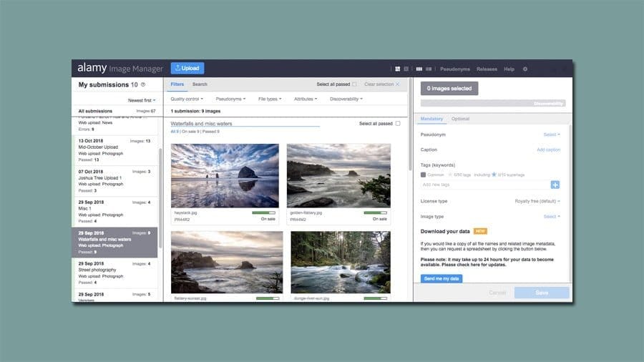Click the Upload button
The width and height of the screenshot is (644, 362).
tap(187, 69)
